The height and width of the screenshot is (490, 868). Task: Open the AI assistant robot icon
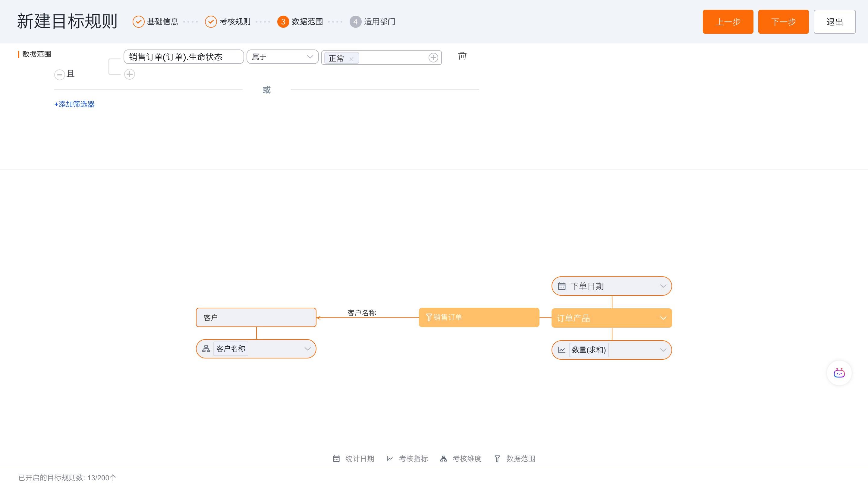pyautogui.click(x=839, y=373)
